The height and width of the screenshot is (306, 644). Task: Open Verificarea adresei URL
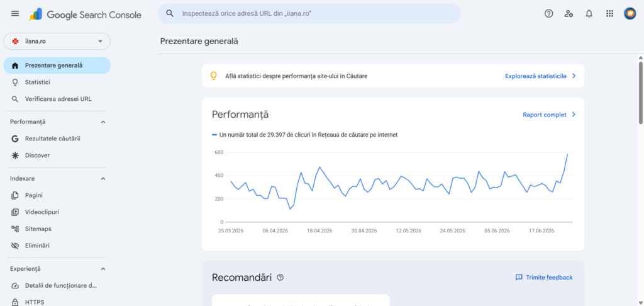pyautogui.click(x=57, y=99)
